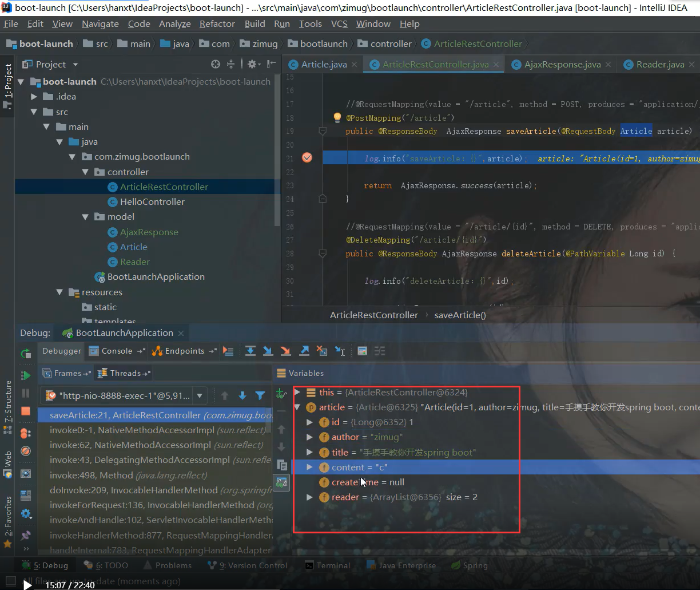Open the VCS menu

tap(339, 23)
